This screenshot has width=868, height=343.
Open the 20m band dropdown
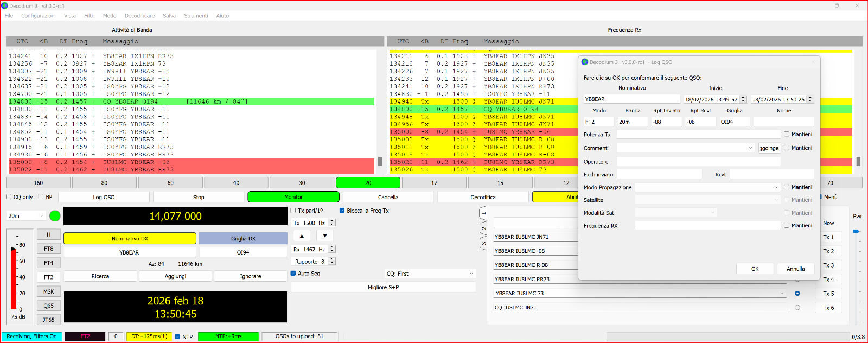(25, 216)
